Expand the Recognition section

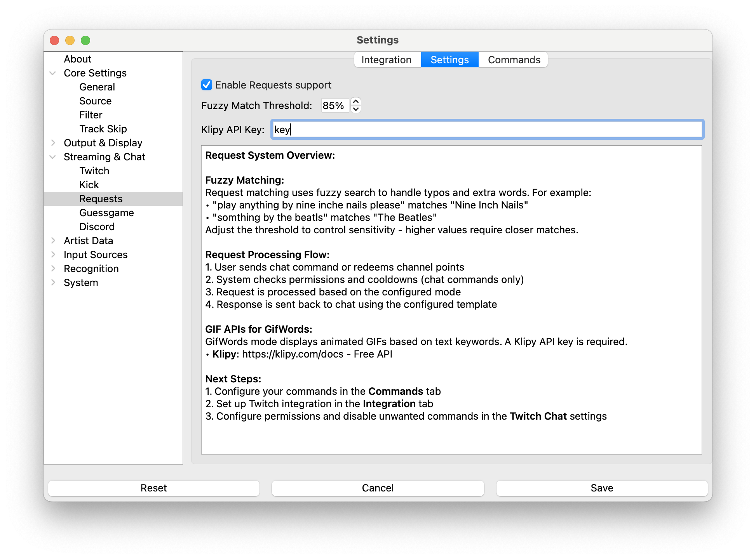tap(53, 269)
